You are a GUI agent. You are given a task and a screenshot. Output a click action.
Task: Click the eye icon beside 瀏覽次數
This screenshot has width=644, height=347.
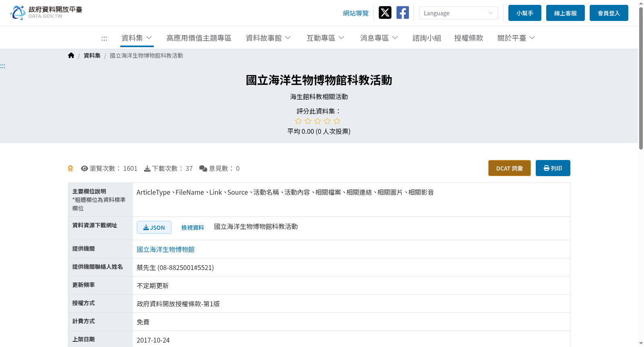[85, 168]
